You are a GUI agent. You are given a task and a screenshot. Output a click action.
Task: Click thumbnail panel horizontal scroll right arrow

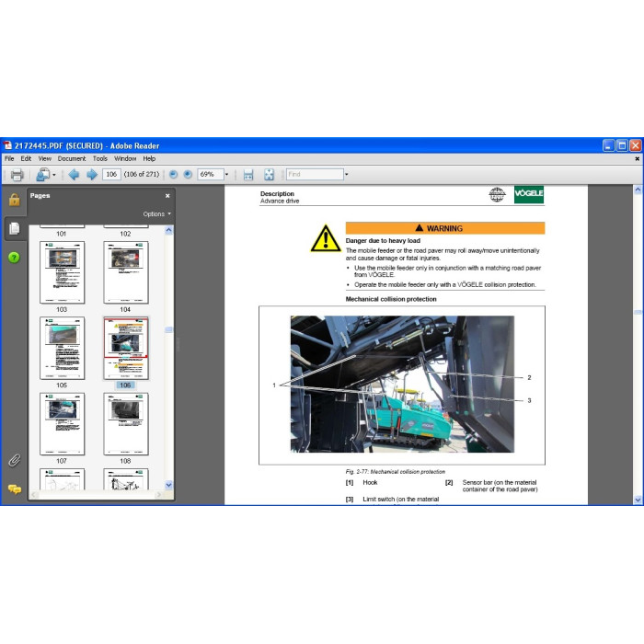tap(159, 495)
